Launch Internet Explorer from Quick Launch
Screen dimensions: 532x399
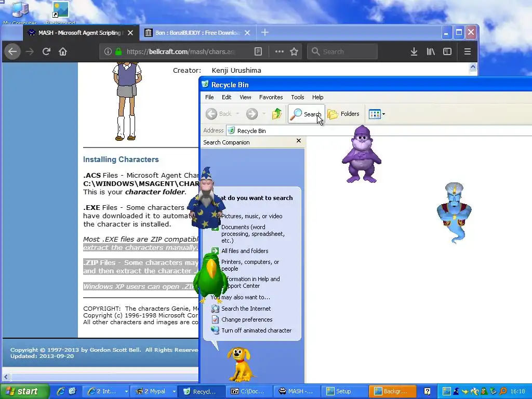click(x=61, y=391)
